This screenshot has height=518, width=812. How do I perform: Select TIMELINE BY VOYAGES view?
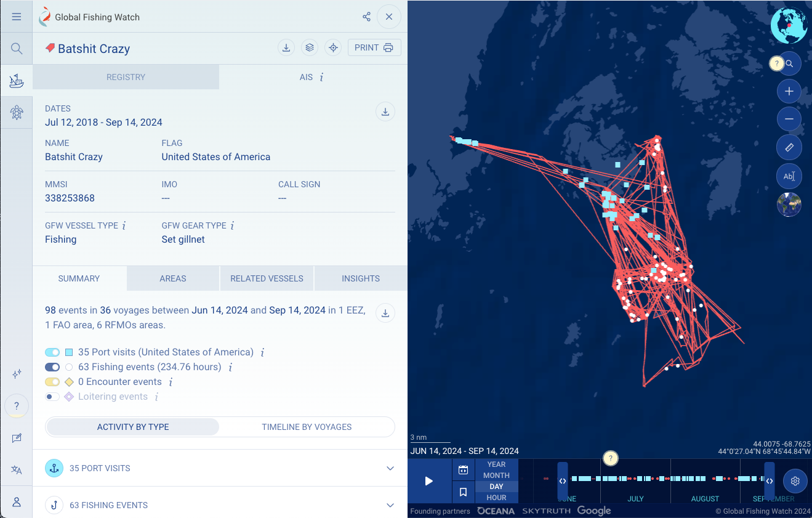305,426
